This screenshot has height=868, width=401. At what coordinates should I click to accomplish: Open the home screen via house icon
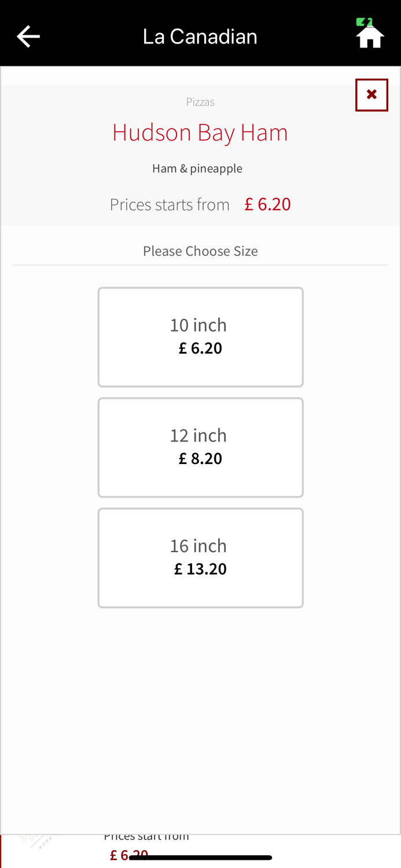[x=370, y=37]
